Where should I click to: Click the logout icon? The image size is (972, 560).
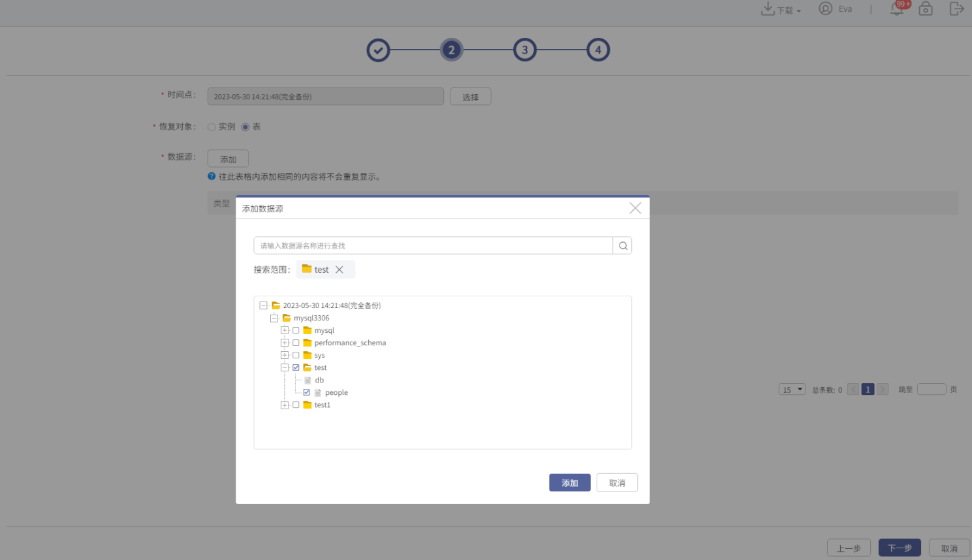956,8
